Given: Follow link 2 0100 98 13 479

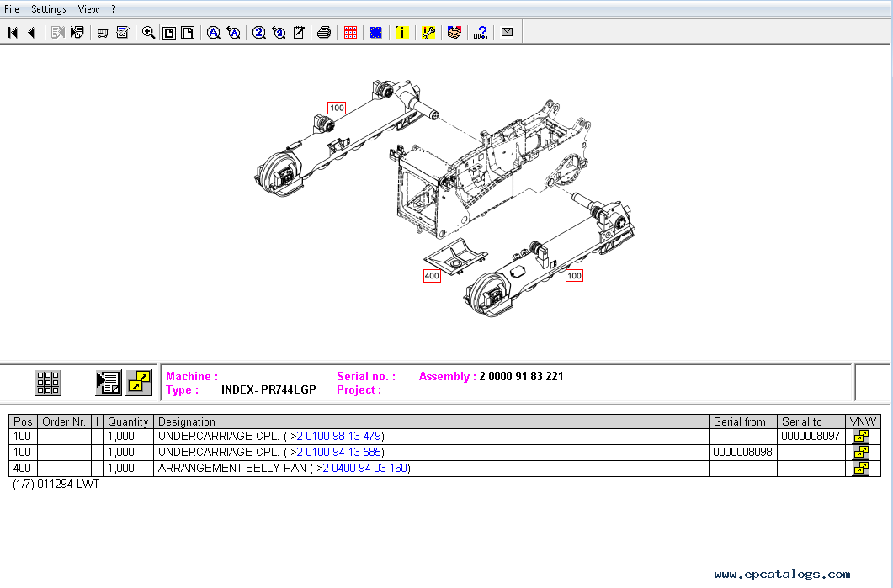Looking at the screenshot, I should click(339, 437).
